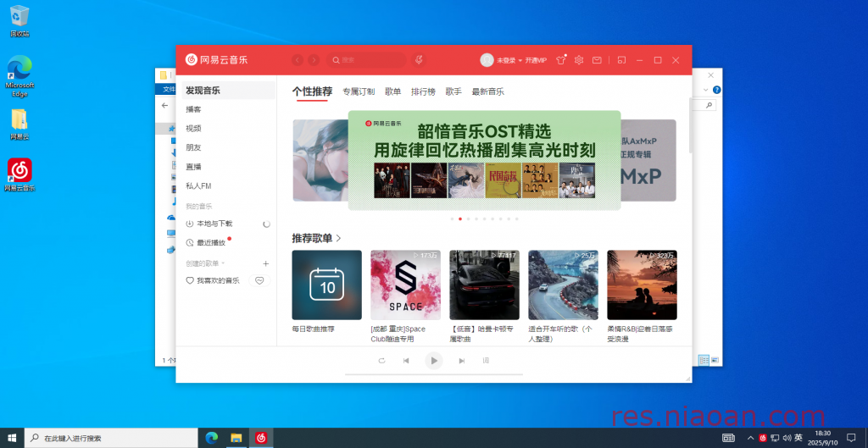Click the playback progress bar
Screen dimensions: 868x448
pyautogui.click(x=434, y=374)
